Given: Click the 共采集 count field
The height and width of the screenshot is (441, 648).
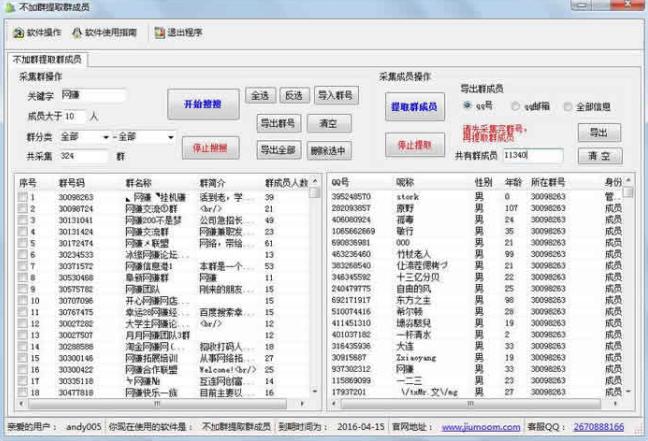Looking at the screenshot, I should 83,156.
